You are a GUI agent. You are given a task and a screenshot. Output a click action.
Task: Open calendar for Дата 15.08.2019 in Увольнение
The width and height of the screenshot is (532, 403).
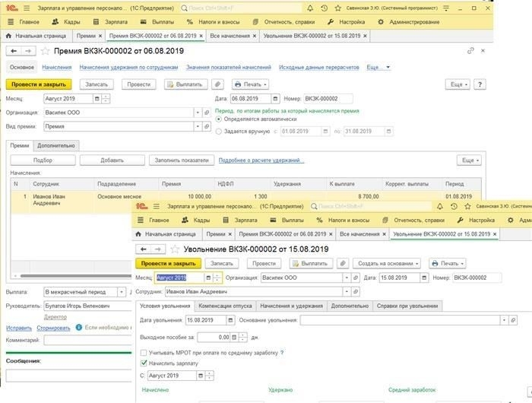point(424,278)
